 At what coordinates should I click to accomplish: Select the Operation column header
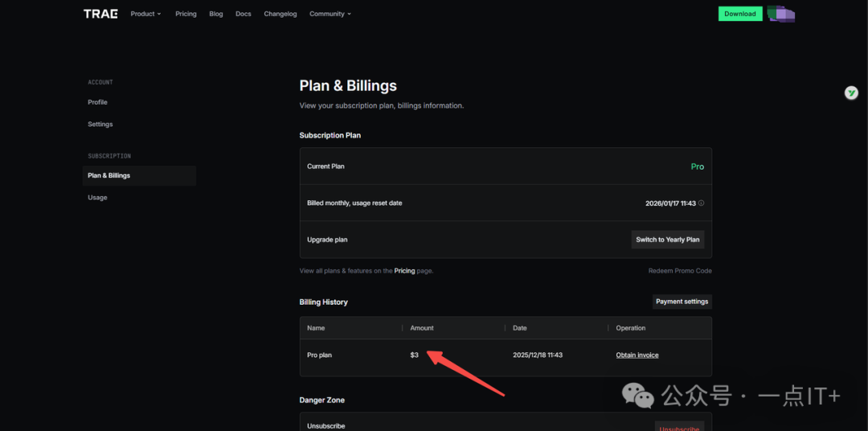631,328
